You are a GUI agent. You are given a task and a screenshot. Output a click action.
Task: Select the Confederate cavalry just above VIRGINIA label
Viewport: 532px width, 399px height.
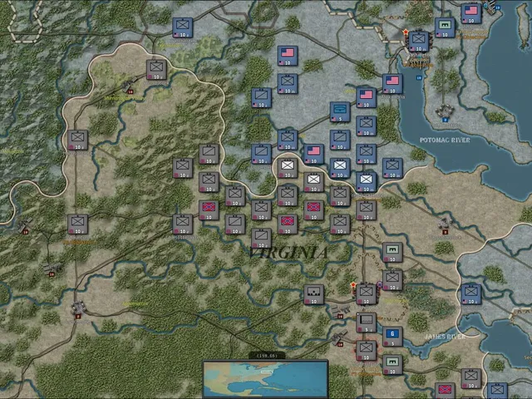coord(261,239)
